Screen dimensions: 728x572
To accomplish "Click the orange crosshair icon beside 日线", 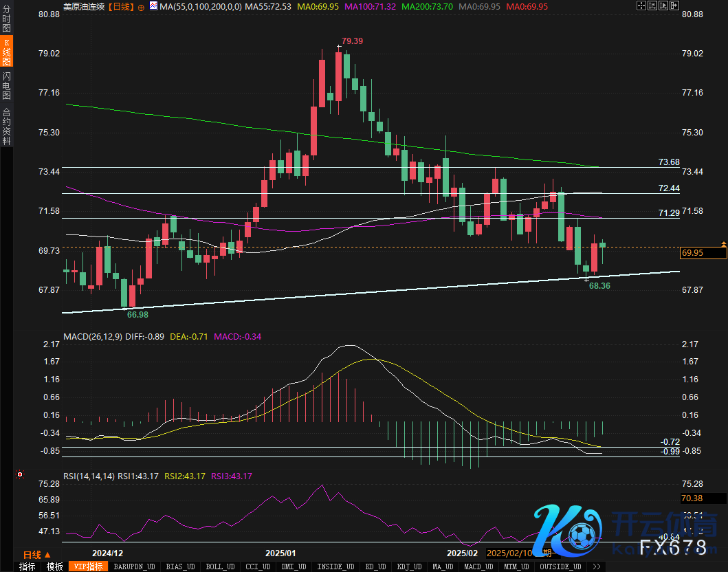I will pos(141,6).
